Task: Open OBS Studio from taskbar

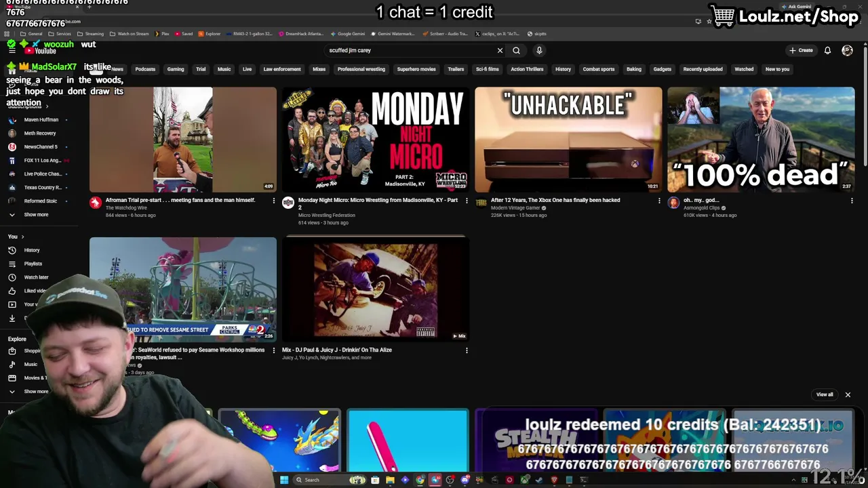Action: coord(450,480)
